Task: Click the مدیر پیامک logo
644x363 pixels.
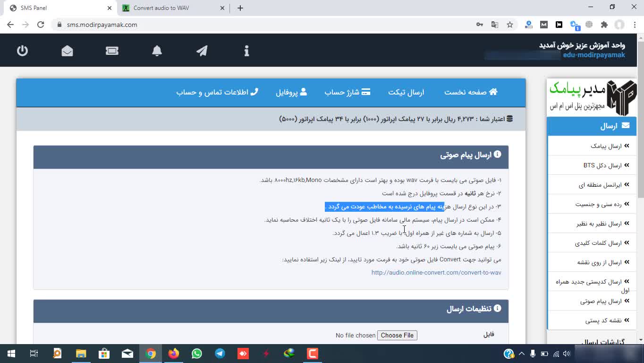Action: pos(592,97)
